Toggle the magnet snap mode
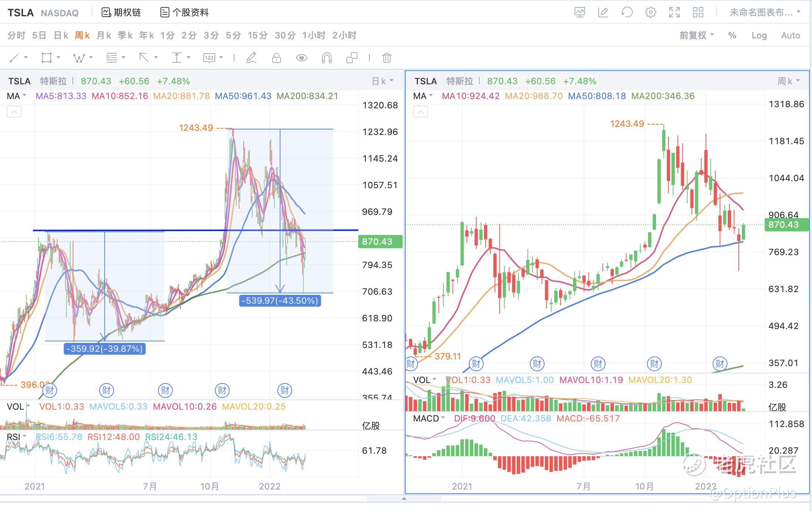Image resolution: width=812 pixels, height=511 pixels. [327, 58]
